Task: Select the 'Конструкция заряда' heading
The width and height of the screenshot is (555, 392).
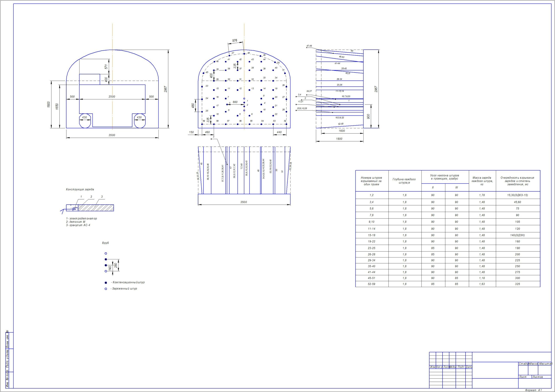Action: pos(80,189)
